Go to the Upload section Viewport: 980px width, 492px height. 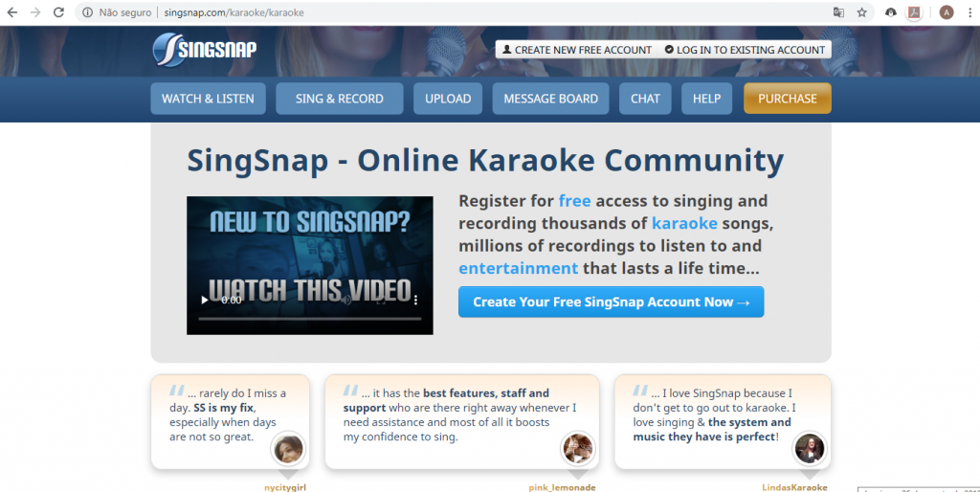[448, 99]
